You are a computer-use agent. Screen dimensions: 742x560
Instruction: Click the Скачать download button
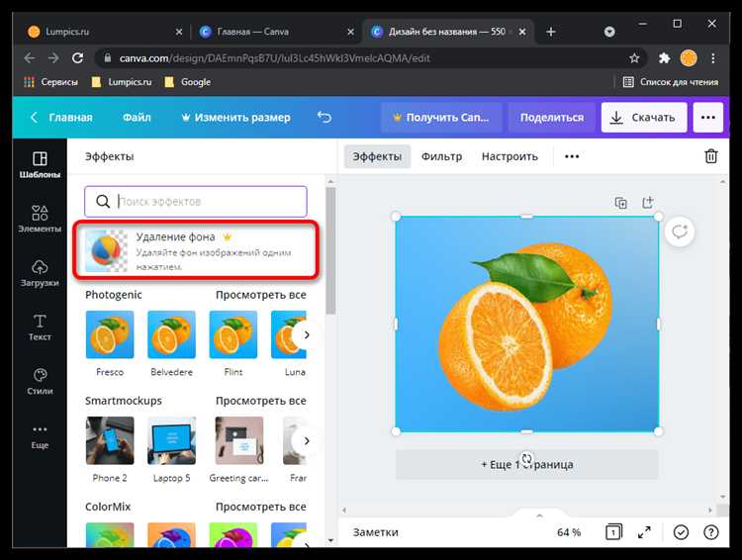(644, 117)
